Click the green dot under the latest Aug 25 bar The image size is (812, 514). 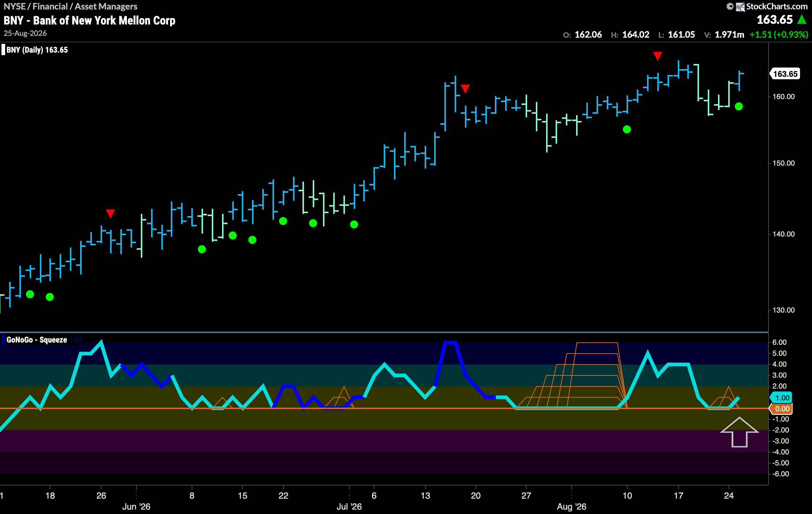[x=739, y=106]
